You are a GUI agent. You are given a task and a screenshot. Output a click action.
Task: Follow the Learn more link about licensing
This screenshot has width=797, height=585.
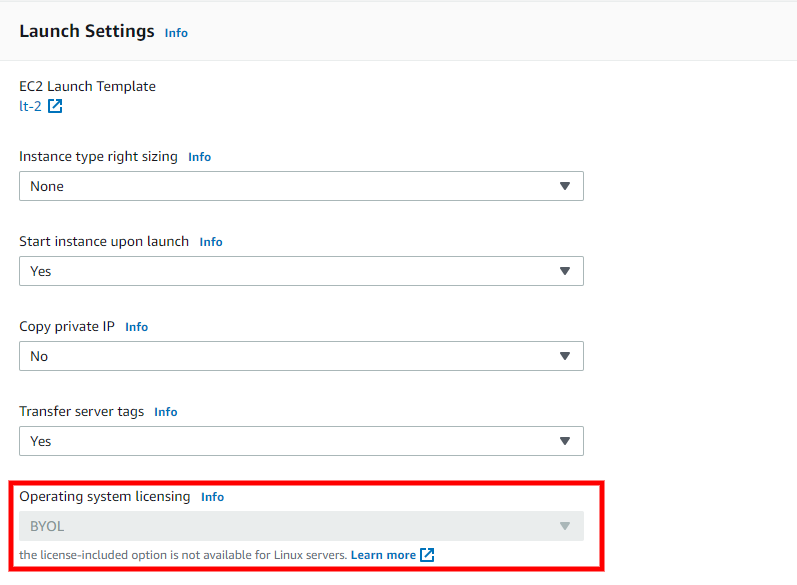point(383,555)
